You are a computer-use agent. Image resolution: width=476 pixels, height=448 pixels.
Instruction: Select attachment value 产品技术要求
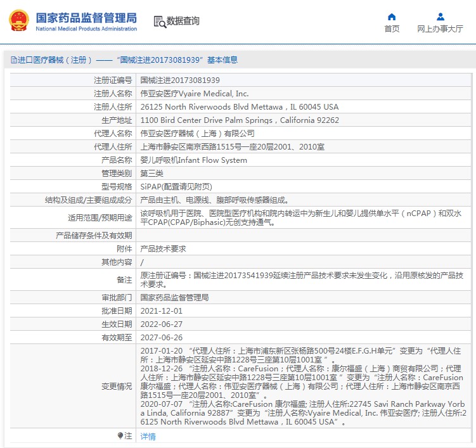pos(163,249)
